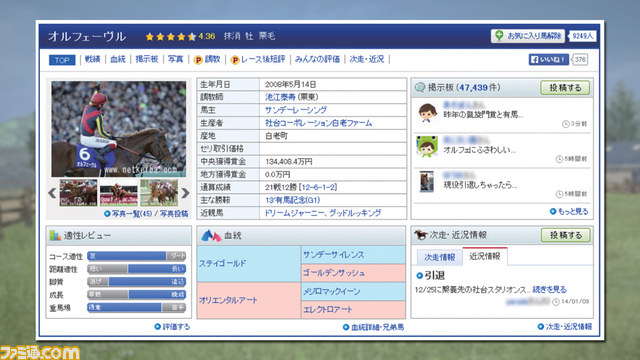Open the 血統詳細・兄弟馬 link
640x360 pixels.
(373, 327)
